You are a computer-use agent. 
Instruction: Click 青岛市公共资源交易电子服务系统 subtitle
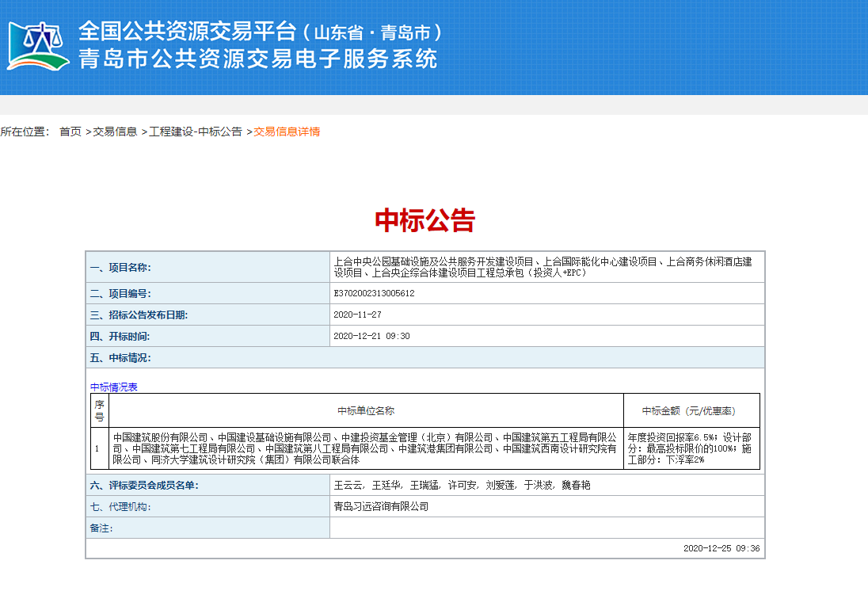tap(258, 59)
